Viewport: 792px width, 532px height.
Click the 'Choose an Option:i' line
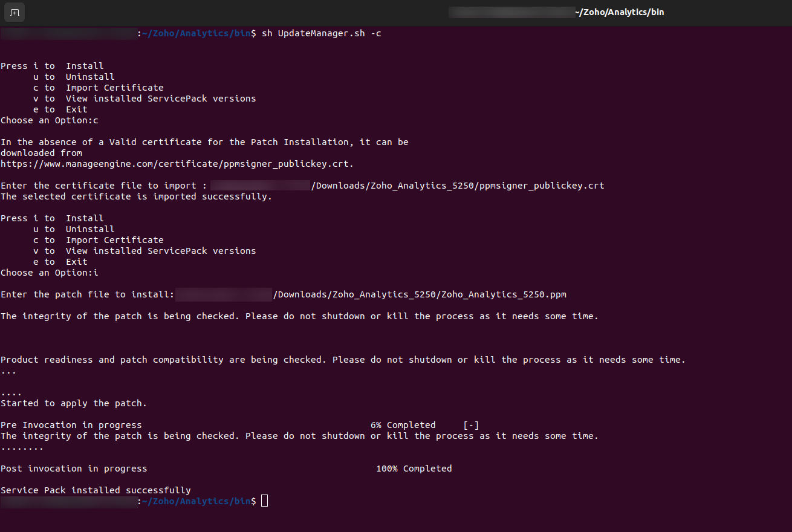50,273
